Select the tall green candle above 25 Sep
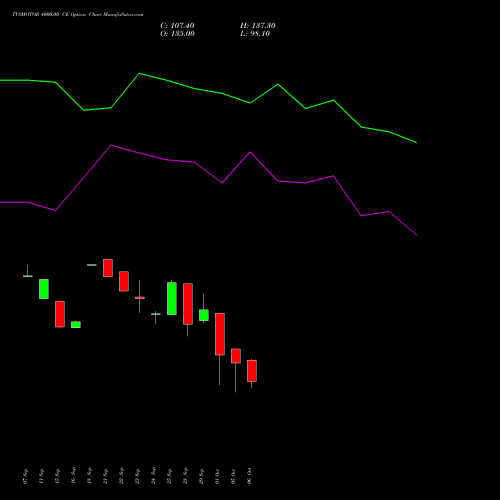Screen dimensions: 500x500 pos(172,298)
